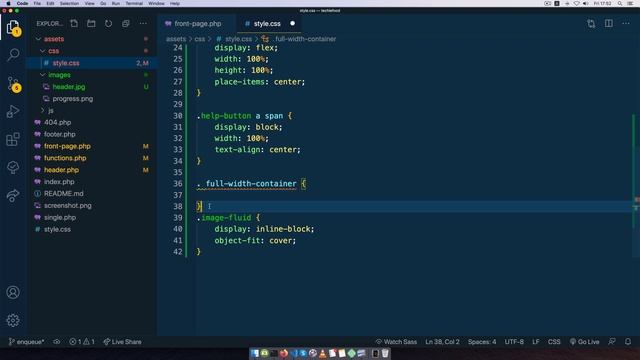
Task: Change encoding via UTF-8
Action: [514, 342]
